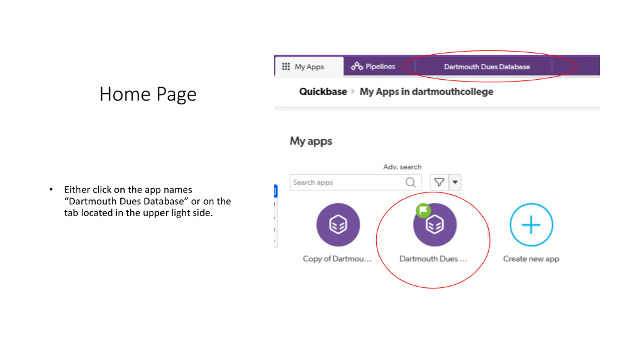Click the filter funnel icon
644x362 pixels.
(439, 182)
